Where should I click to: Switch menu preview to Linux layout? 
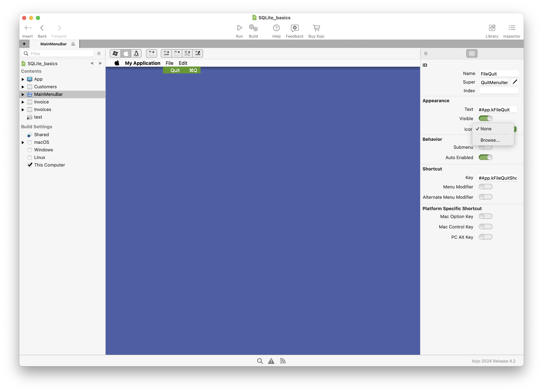pos(136,53)
